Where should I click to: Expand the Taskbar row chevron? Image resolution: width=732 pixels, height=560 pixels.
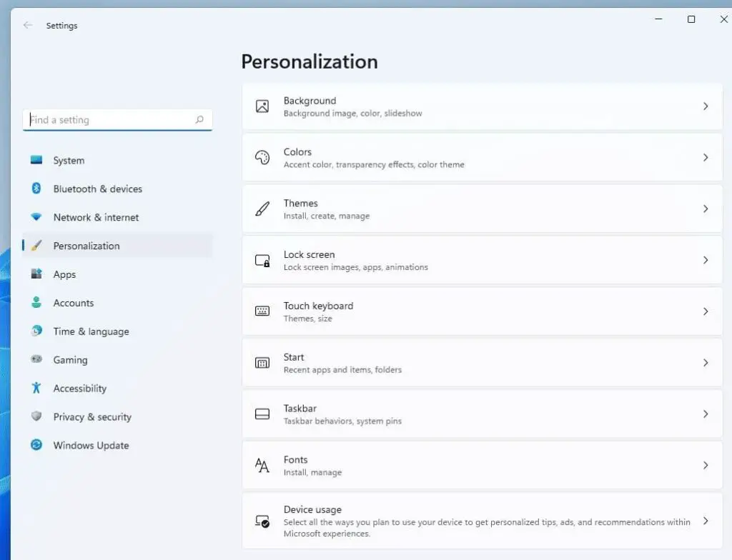(x=705, y=414)
